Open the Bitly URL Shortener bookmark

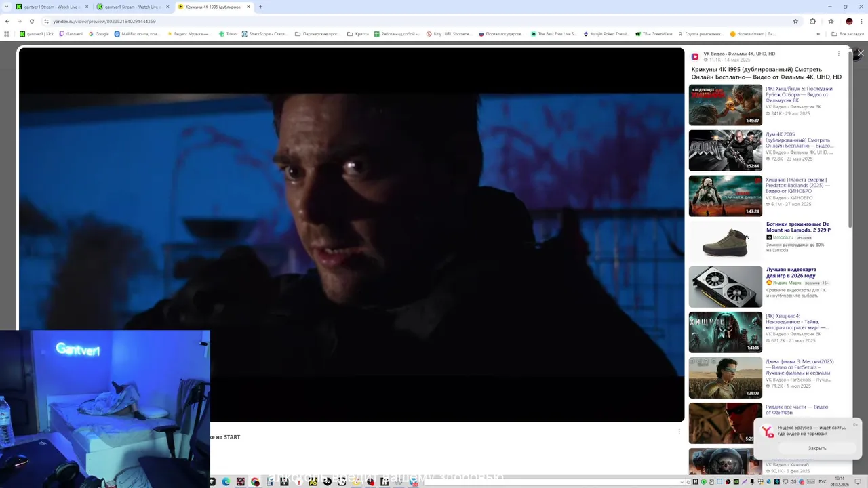(x=450, y=33)
